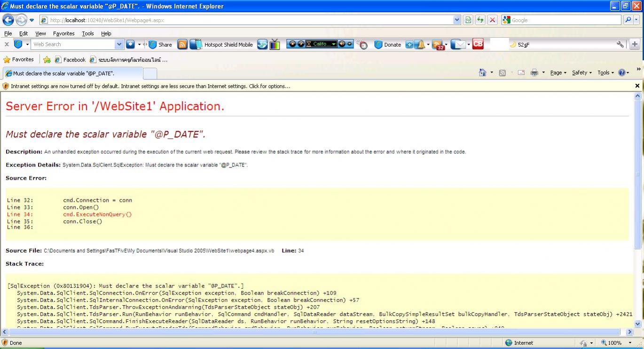Click the vertical scrollbar down arrow
Viewport: 644px width, 349px height.
(x=638, y=324)
